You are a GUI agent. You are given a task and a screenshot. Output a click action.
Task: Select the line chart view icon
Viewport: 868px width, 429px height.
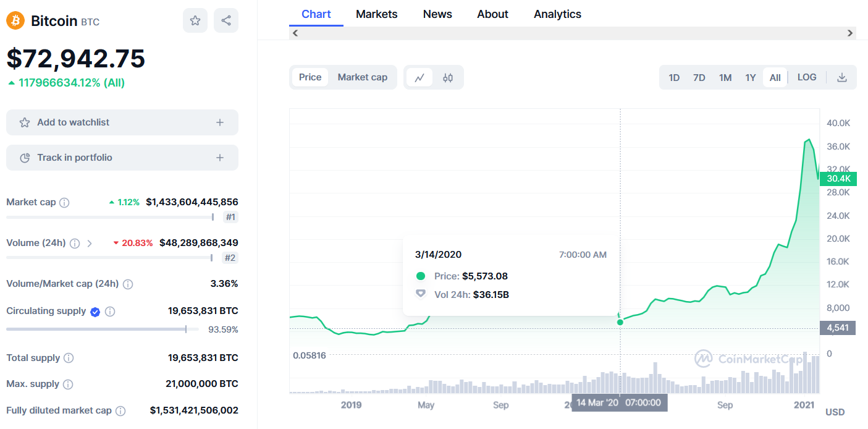[419, 78]
